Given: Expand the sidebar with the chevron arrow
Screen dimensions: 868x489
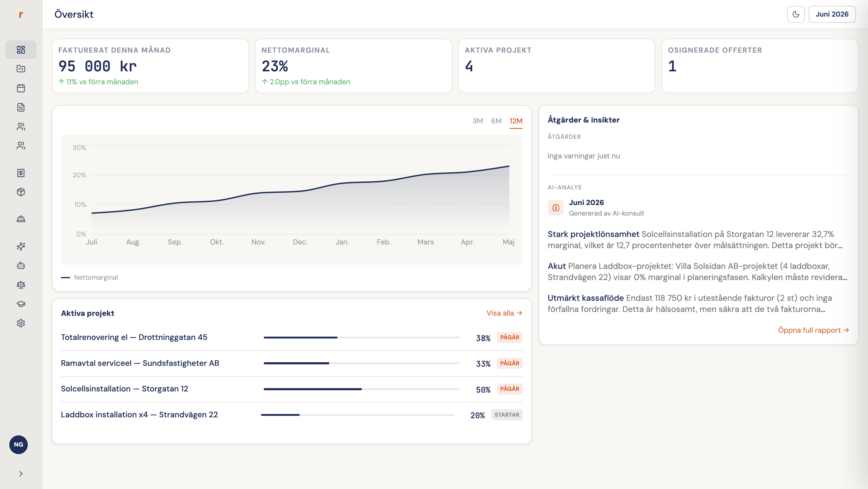Looking at the screenshot, I should click(21, 474).
